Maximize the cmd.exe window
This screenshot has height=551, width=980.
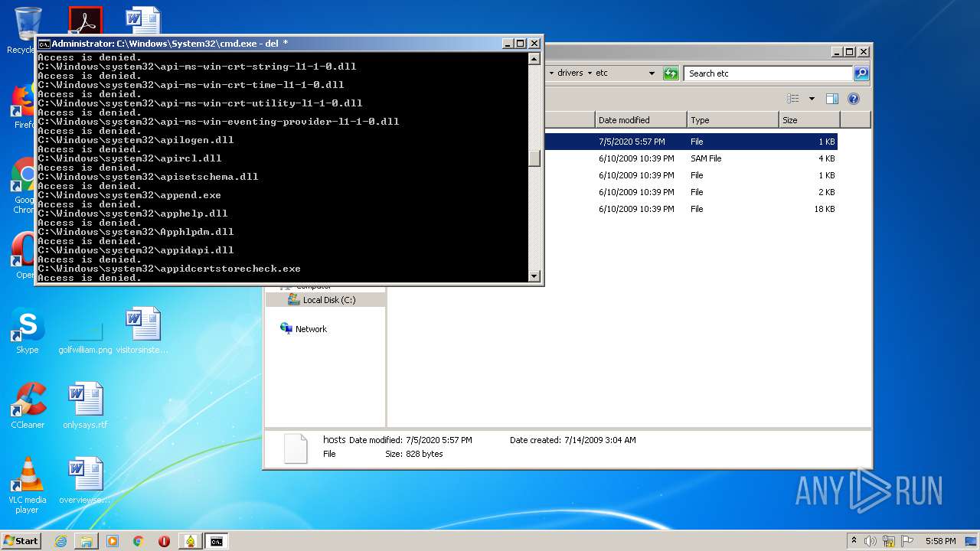pyautogui.click(x=521, y=44)
